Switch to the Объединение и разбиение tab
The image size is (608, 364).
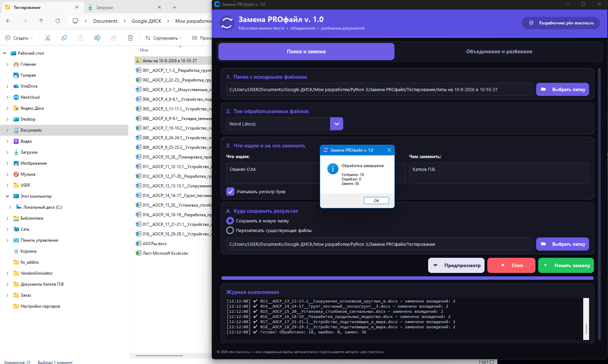pos(499,52)
